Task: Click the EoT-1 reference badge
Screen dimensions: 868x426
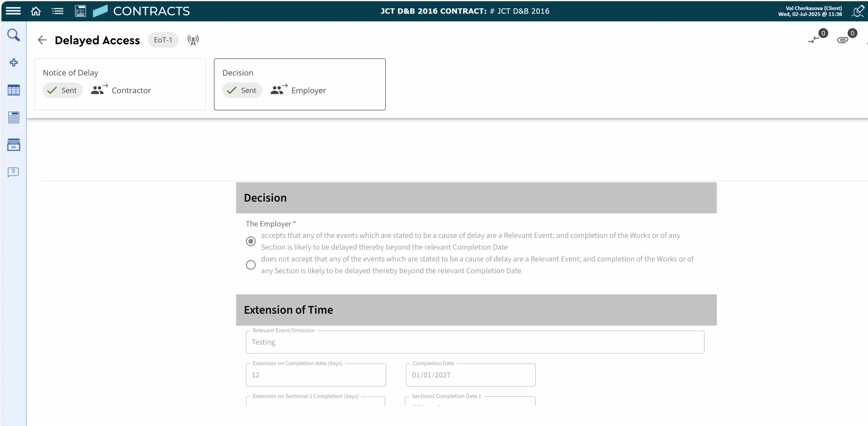Action: click(x=163, y=40)
